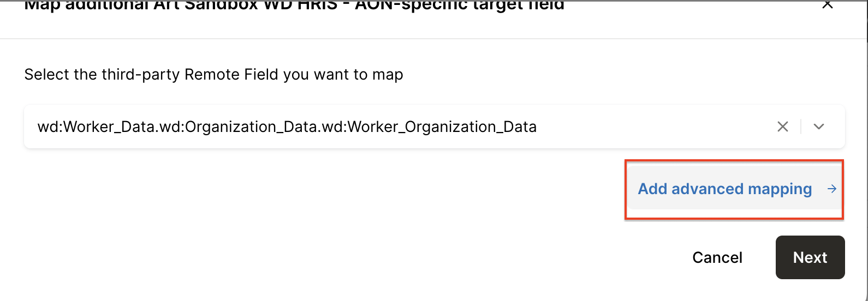This screenshot has height=301, width=868.
Task: Open the Add advanced mapping link
Action: 724,189
